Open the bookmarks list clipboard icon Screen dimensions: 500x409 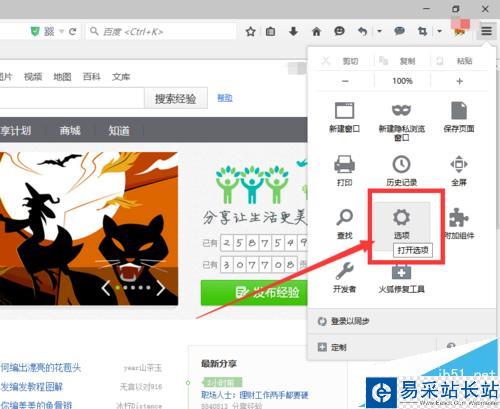click(x=270, y=32)
